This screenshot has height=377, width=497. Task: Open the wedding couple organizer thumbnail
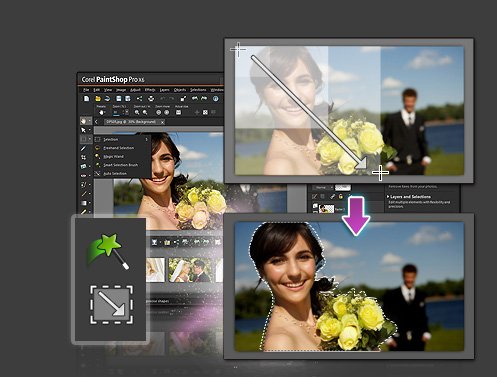189,269
